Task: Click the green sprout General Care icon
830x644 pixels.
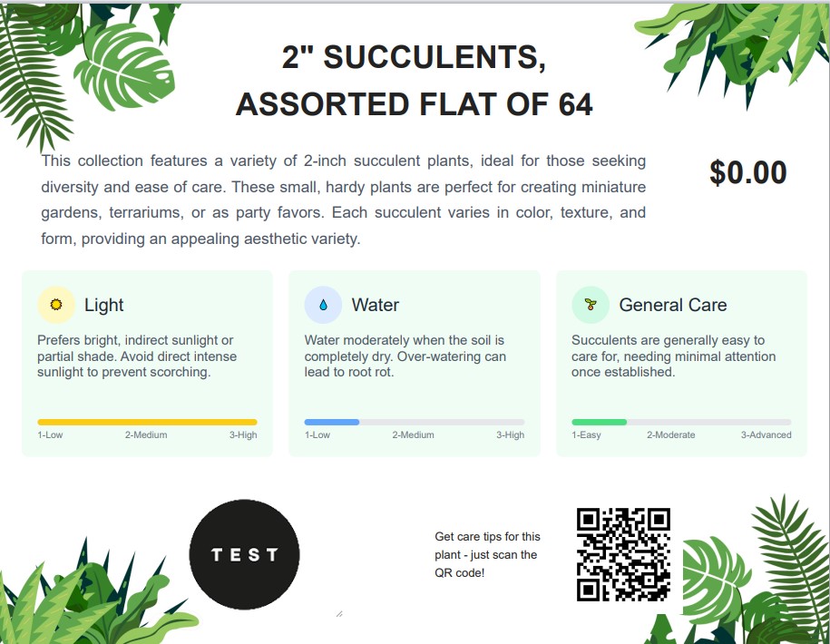Action: pos(591,305)
